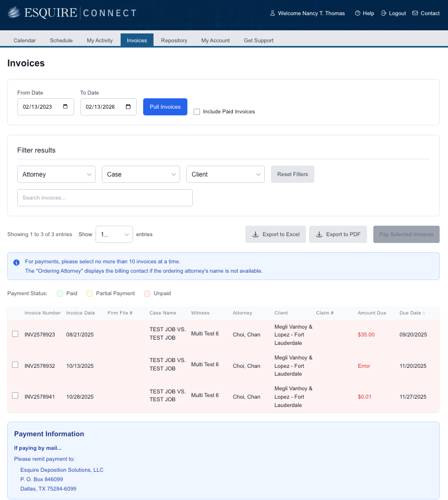Click the Pull Invoices button
Viewport: 448px width, 500px height.
point(165,107)
